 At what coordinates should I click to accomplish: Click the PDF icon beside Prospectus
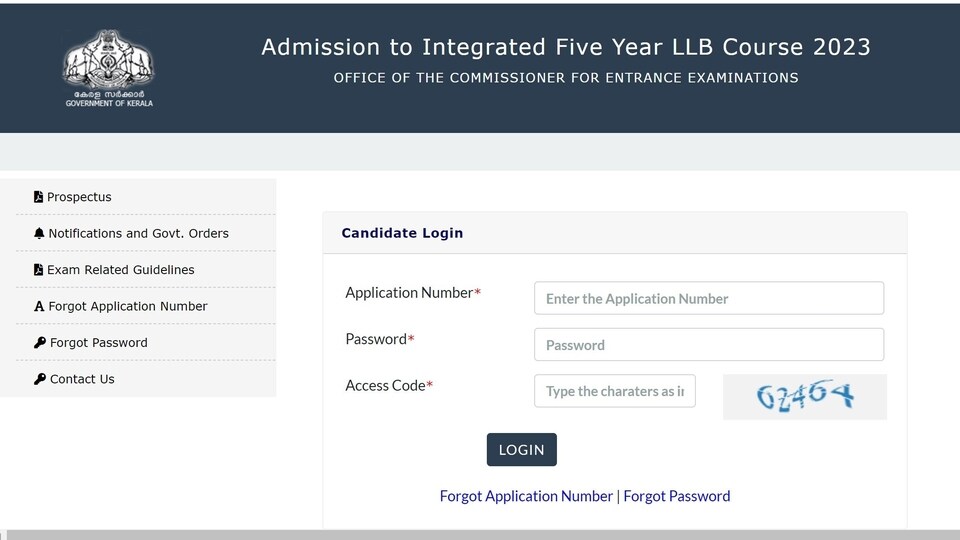(39, 197)
